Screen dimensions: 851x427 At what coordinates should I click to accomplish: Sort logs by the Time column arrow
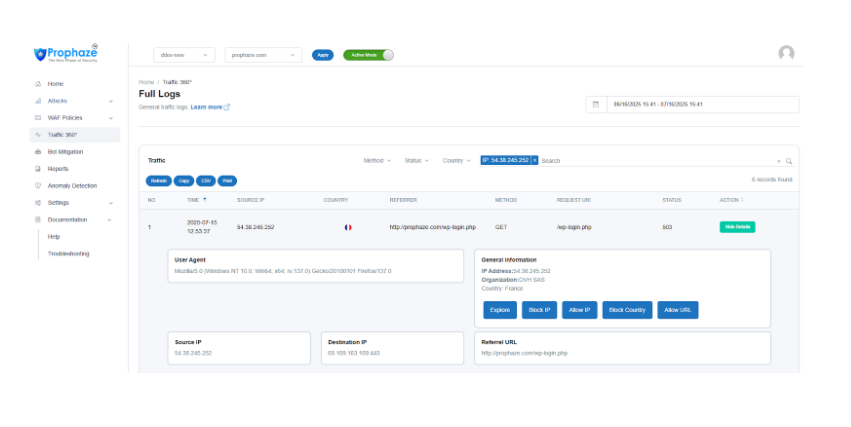coord(205,199)
